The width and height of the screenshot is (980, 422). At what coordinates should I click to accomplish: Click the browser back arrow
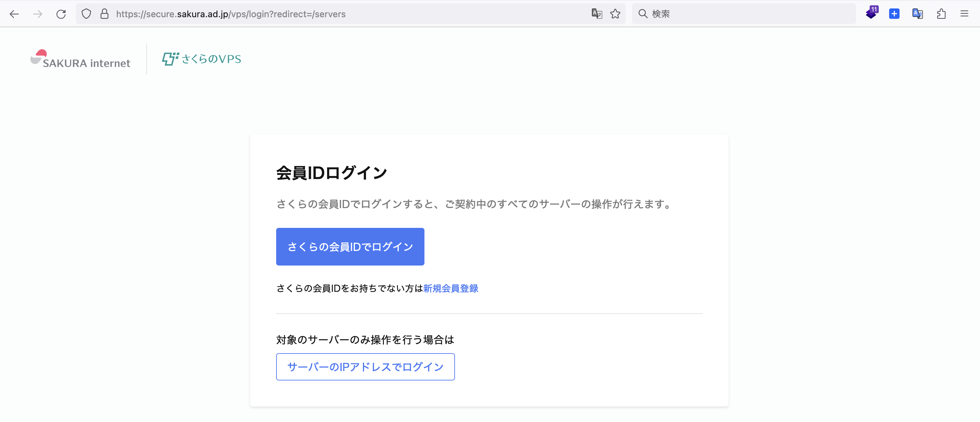14,14
